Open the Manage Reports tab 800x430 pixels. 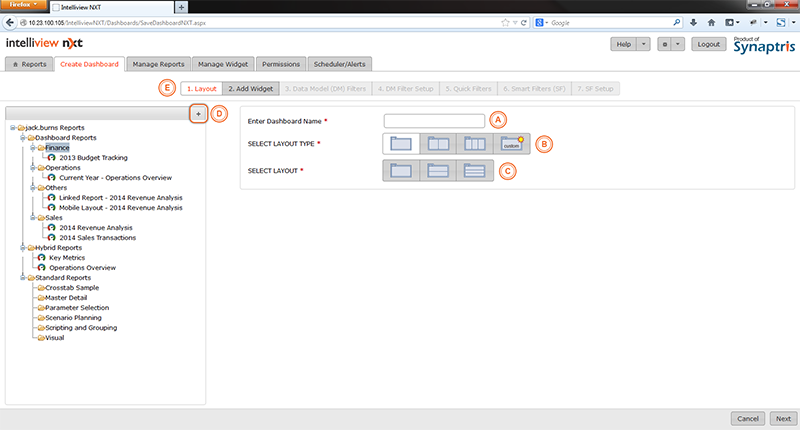tap(159, 64)
